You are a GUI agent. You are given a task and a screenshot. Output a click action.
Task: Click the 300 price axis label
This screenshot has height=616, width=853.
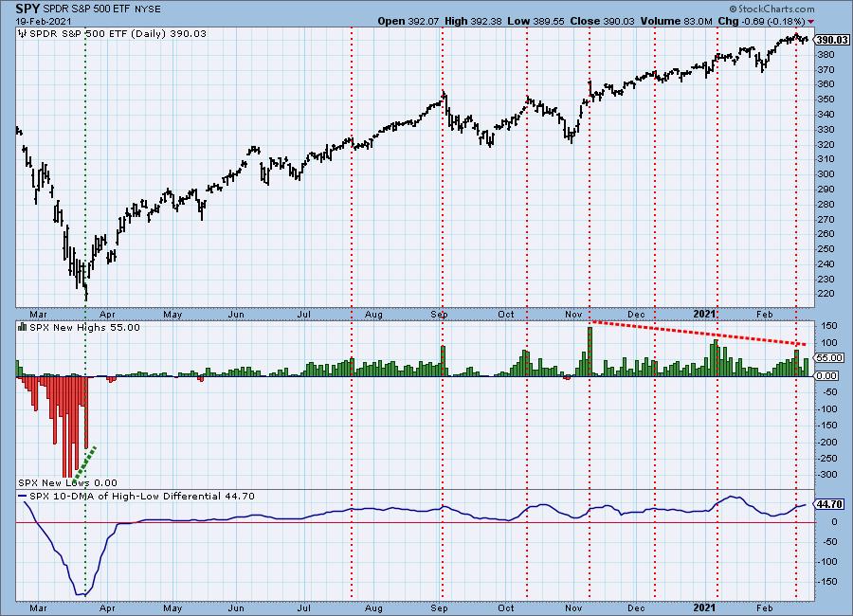click(x=826, y=174)
